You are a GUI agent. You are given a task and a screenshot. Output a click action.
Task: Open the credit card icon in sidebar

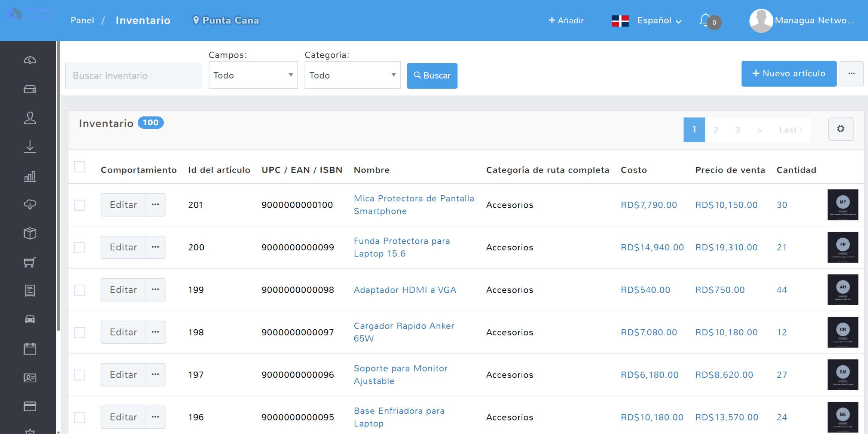pos(30,406)
